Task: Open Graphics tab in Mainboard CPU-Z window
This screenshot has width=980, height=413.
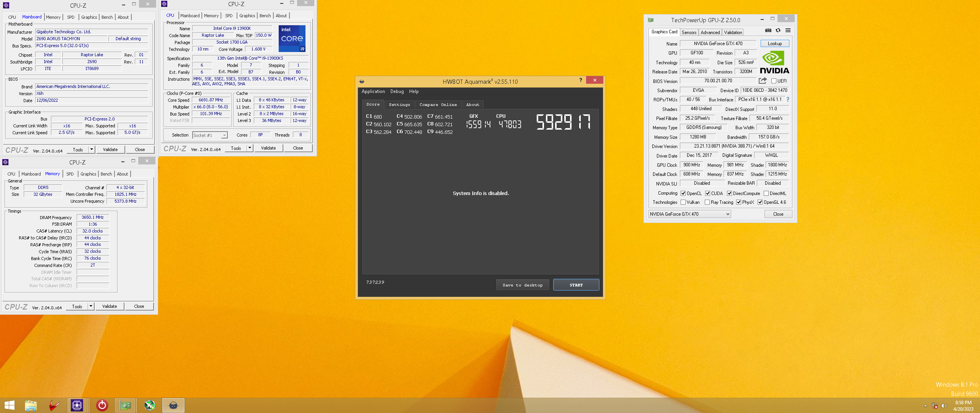Action: (89, 17)
